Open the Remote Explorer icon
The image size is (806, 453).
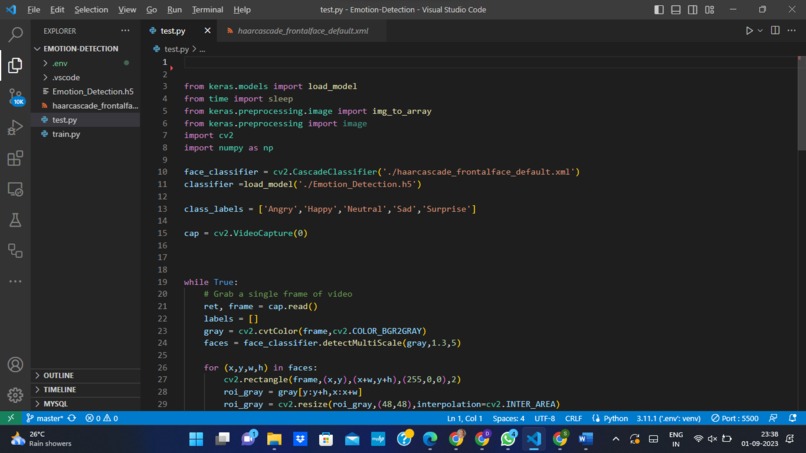coord(15,189)
